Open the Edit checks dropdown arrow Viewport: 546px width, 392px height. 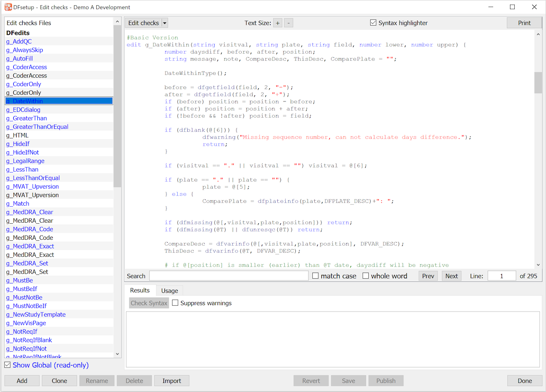click(x=164, y=23)
